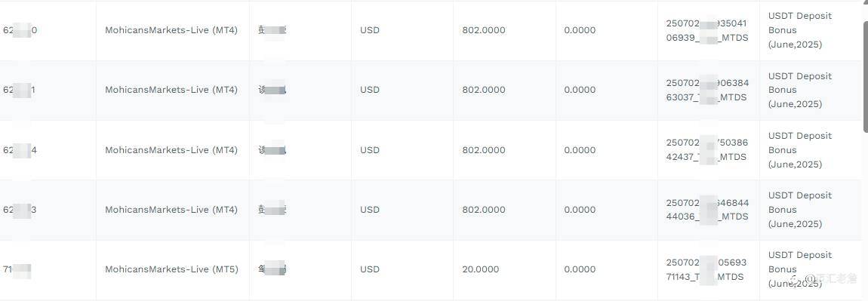Select the account number starting with 71
The width and height of the screenshot is (868, 301).
coord(17,269)
